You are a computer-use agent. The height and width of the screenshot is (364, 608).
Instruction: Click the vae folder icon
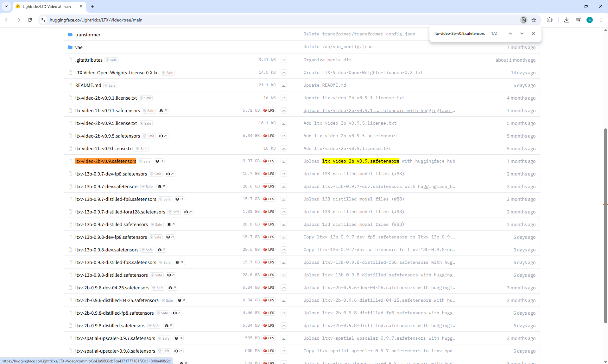70,47
